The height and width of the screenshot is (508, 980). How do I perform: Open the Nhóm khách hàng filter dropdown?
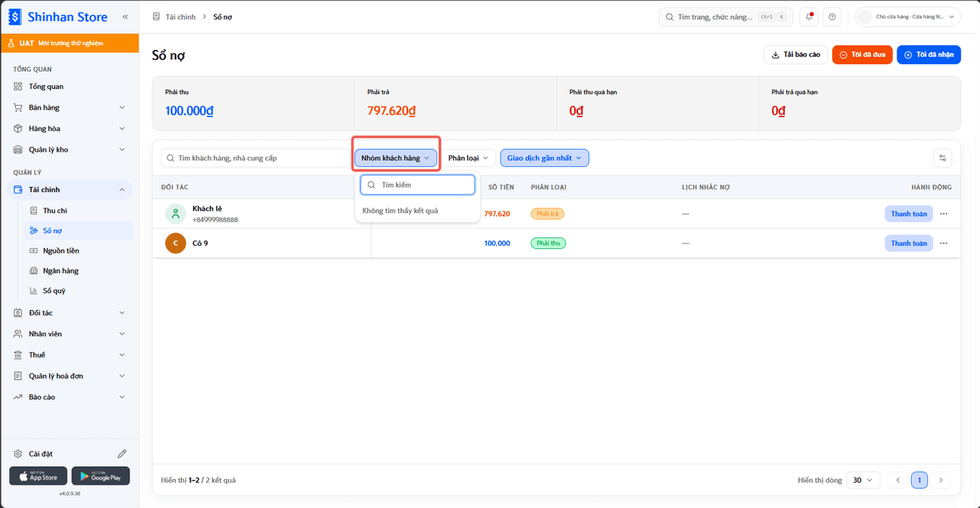396,158
